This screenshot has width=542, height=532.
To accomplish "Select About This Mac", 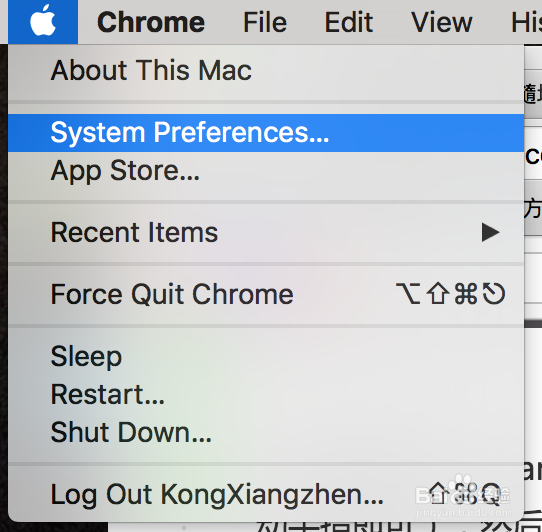I will click(266, 70).
